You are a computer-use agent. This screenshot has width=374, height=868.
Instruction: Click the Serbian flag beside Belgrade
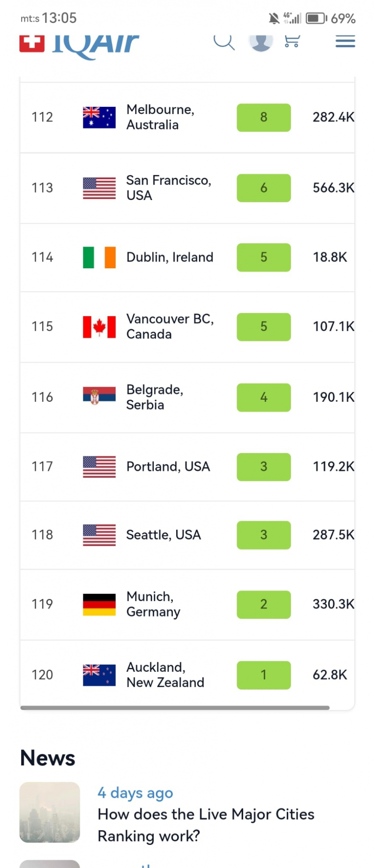[99, 396]
